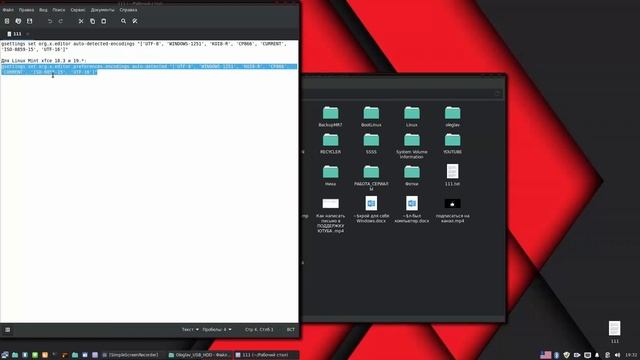Switch to the SimpleScreenRecorder taskbar window
Image resolution: width=640 pixels, height=360 pixels.
[131, 355]
